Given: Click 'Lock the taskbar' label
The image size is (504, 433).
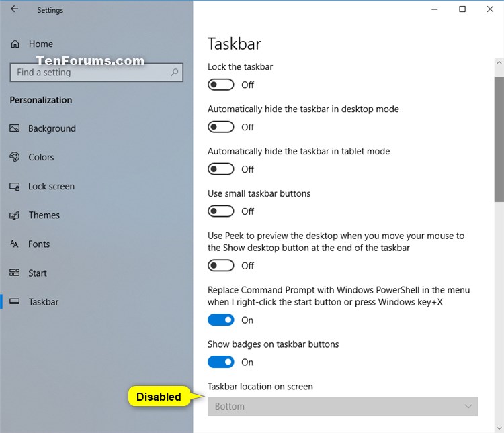Looking at the screenshot, I should 240,67.
